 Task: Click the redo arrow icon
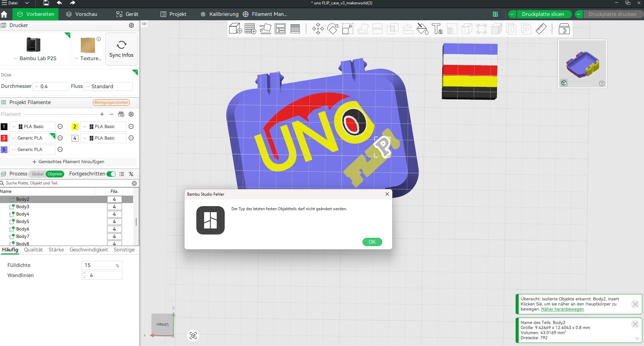72,3
